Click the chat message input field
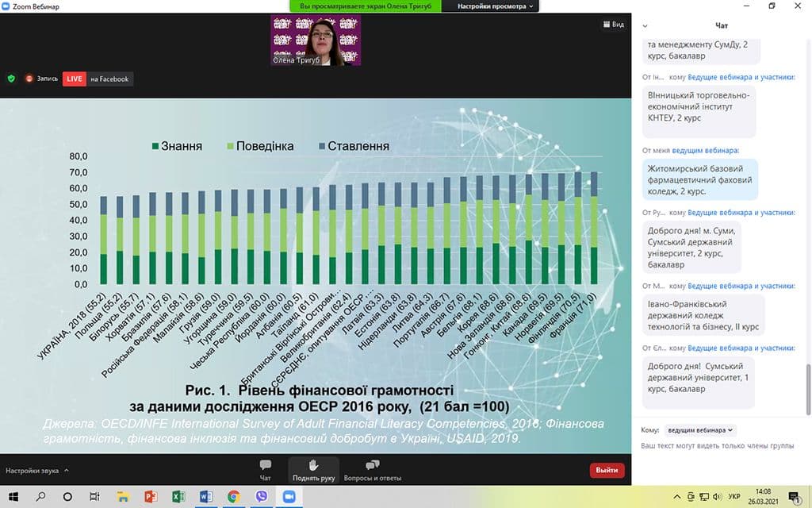The width and height of the screenshot is (812, 508). coord(717,446)
